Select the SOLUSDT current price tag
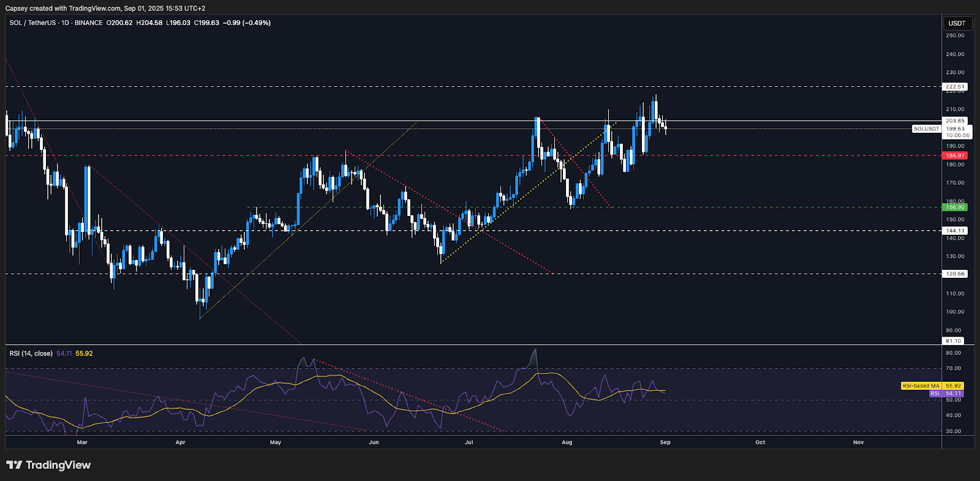Viewport: 980px width, 481px height. point(926,129)
